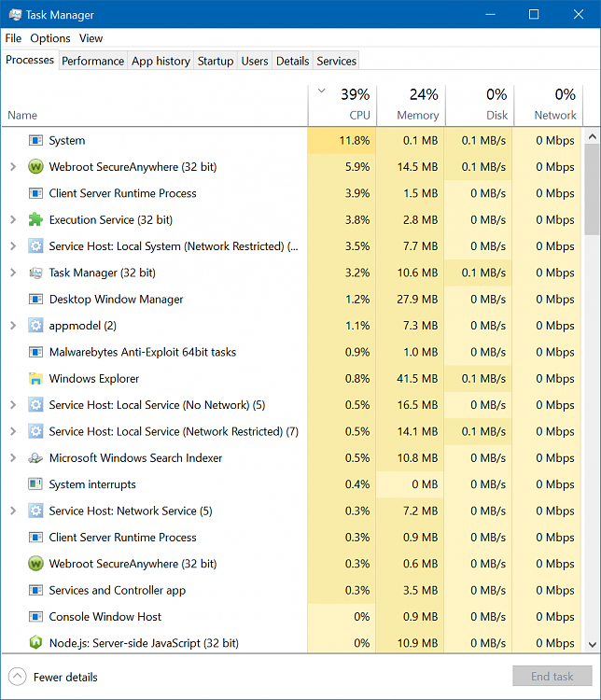Click the 11.8% CPU value for System
The width and height of the screenshot is (601, 700).
pos(355,141)
